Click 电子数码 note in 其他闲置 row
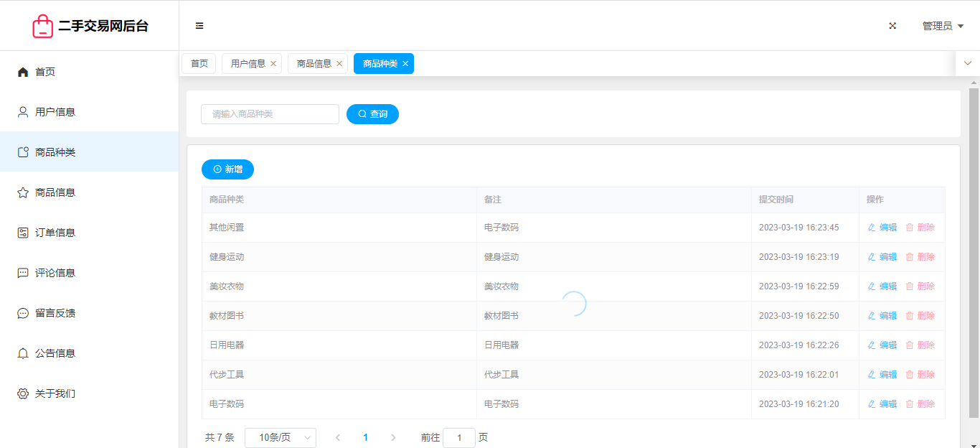This screenshot has height=448, width=980. 501,228
